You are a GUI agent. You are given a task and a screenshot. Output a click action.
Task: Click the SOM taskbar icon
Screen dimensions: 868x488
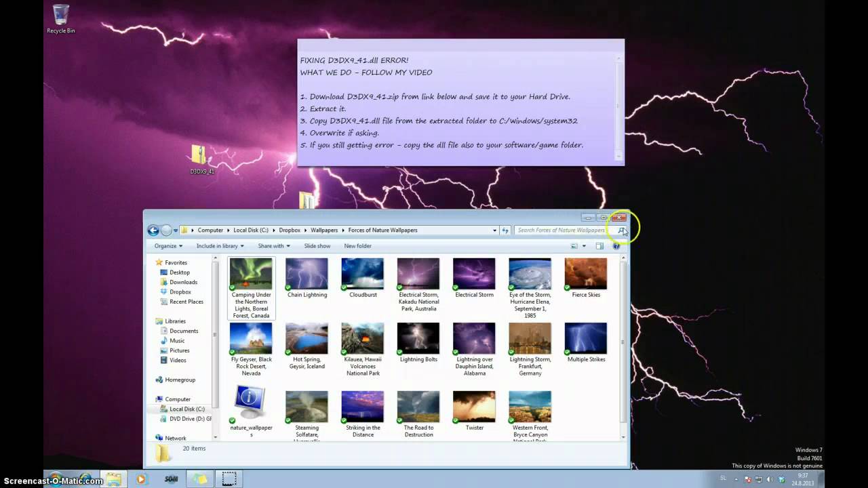tap(171, 479)
